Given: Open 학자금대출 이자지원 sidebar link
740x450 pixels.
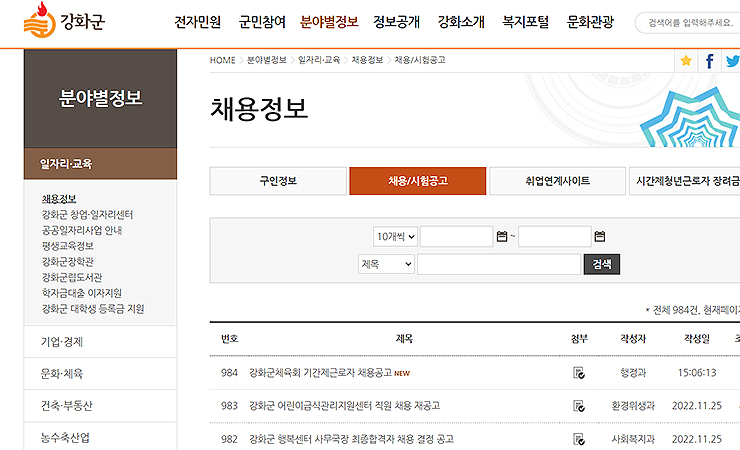Looking at the screenshot, I should click(x=82, y=293).
